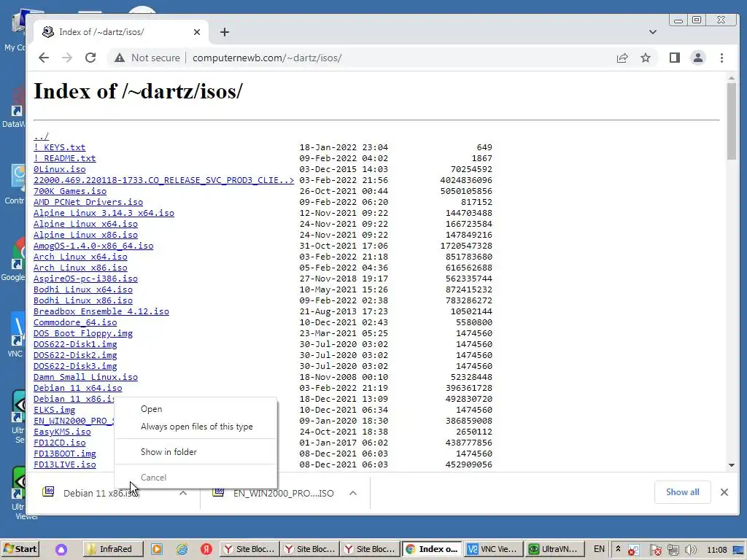This screenshot has height=560, width=747.
Task: Expand hidden system tray icons
Action: click(x=618, y=549)
